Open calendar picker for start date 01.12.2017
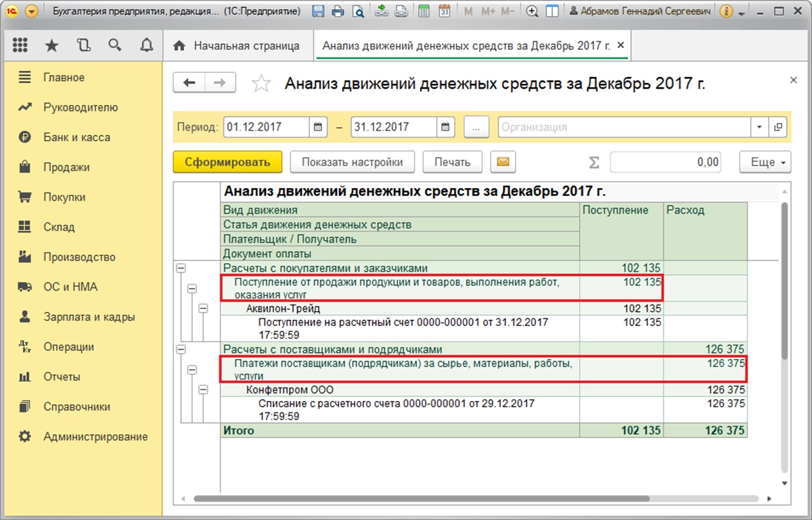 [318, 126]
